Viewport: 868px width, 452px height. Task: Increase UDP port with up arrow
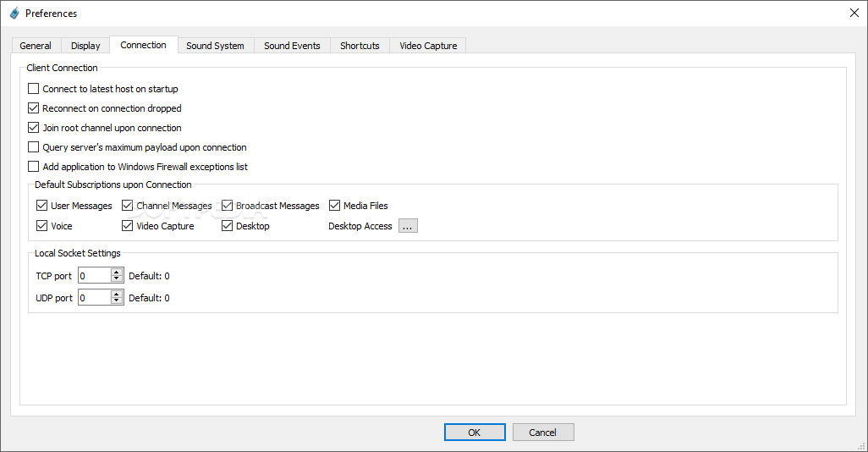click(x=116, y=294)
